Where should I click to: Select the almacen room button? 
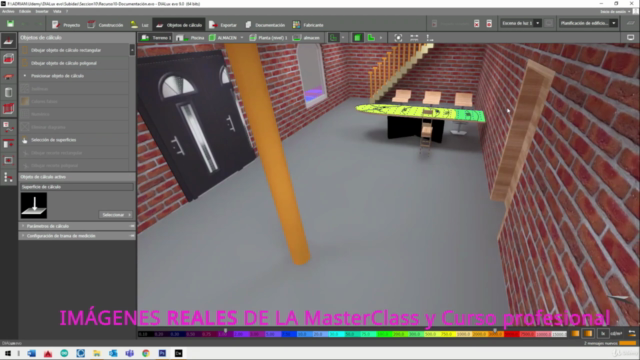point(306,38)
